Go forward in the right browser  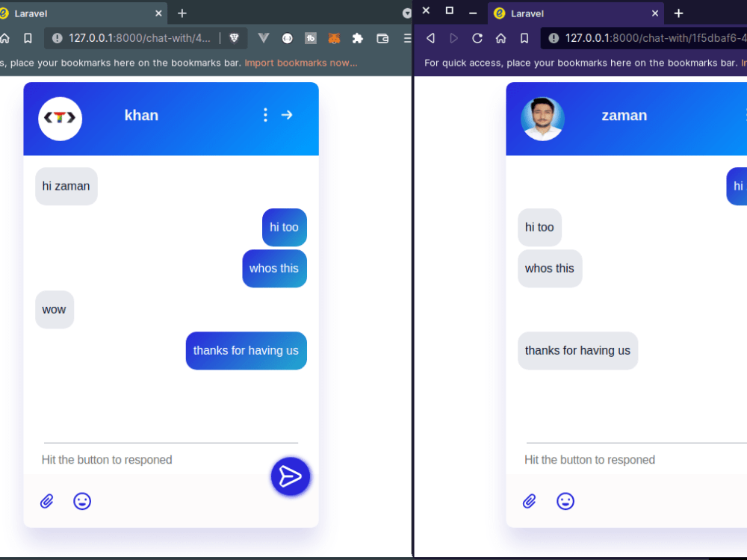click(453, 38)
